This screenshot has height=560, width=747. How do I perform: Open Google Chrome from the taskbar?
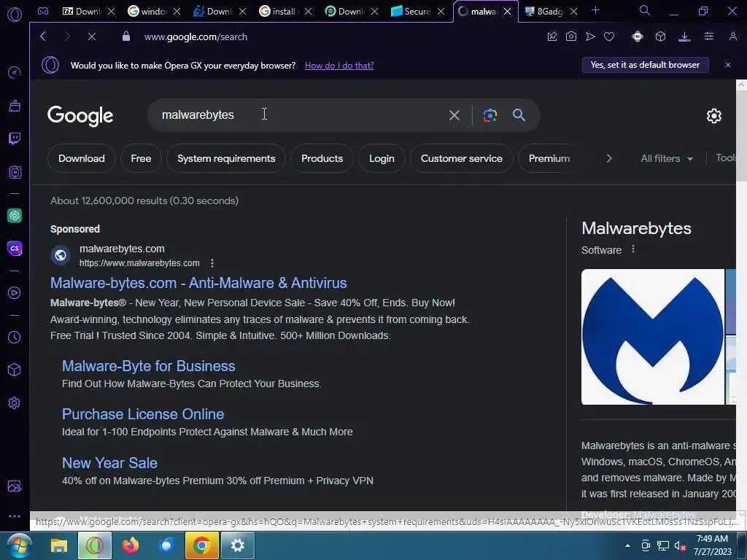(201, 545)
